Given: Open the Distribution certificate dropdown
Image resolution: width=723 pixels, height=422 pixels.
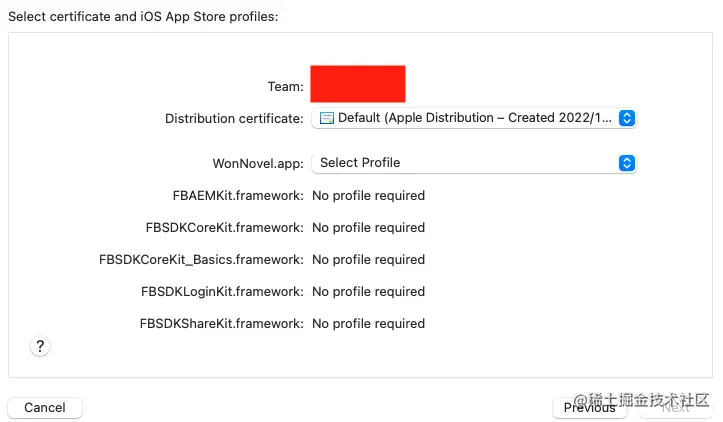Looking at the screenshot, I should (x=474, y=118).
